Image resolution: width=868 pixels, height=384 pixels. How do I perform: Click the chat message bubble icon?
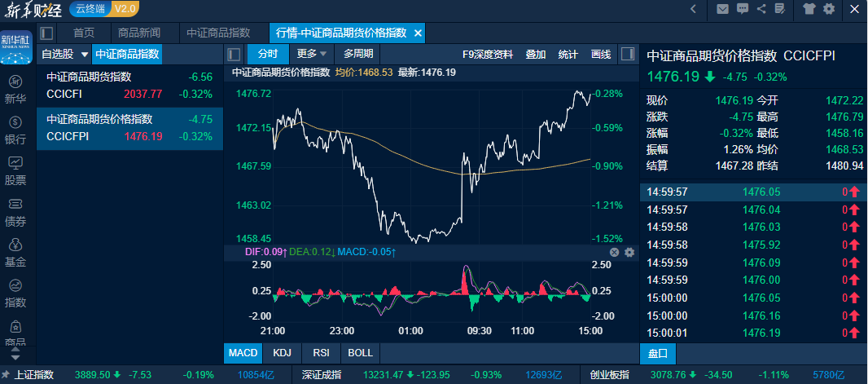(x=742, y=9)
